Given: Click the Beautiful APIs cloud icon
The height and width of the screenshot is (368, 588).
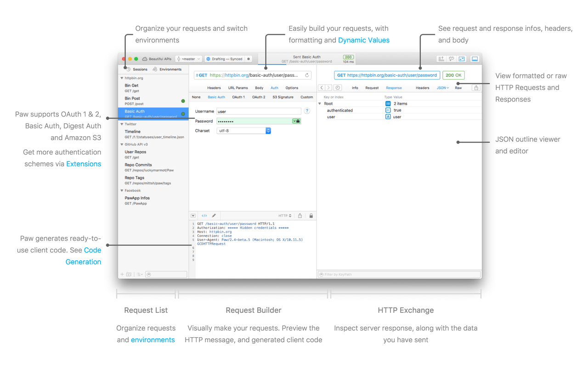Looking at the screenshot, I should (145, 59).
